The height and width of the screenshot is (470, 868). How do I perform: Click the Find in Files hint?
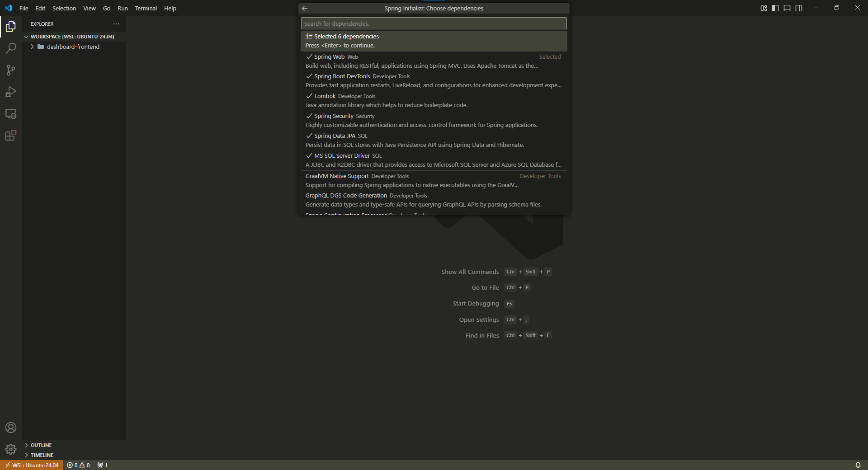point(482,335)
